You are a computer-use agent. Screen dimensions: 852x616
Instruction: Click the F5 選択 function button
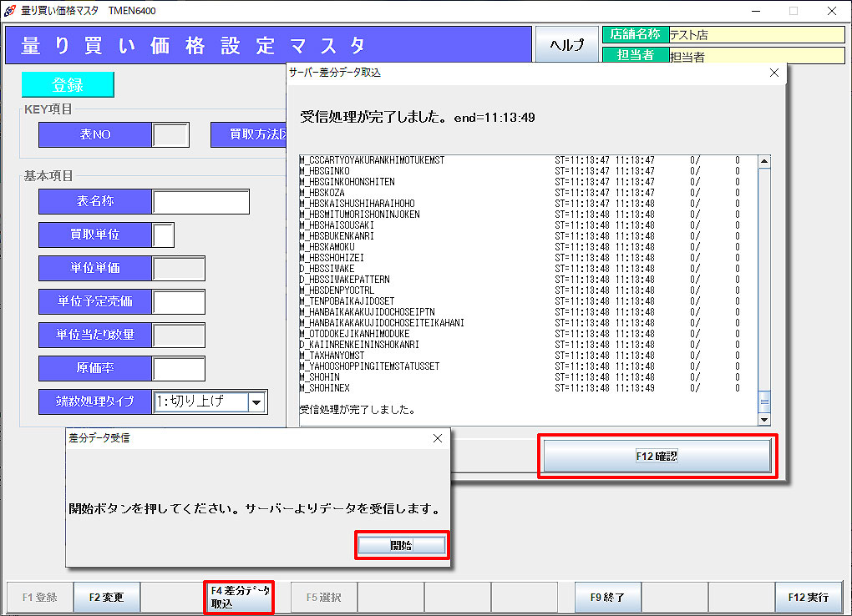point(324,597)
